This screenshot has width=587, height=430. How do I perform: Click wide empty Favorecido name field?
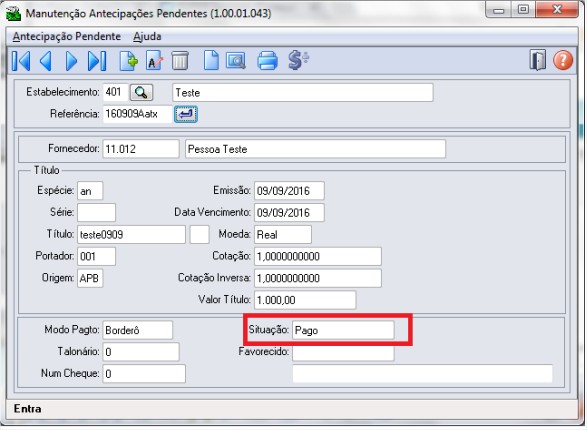tap(422, 373)
